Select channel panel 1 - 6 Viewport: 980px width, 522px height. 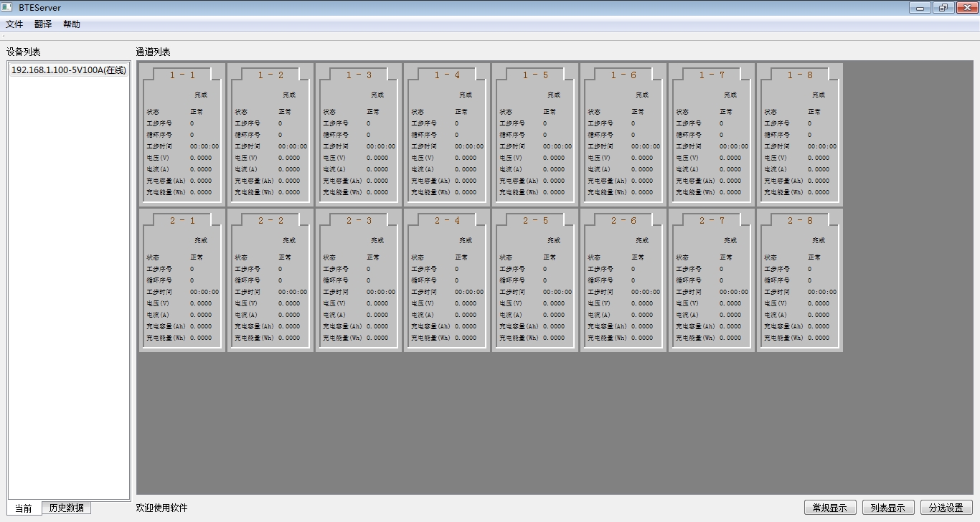coord(623,134)
